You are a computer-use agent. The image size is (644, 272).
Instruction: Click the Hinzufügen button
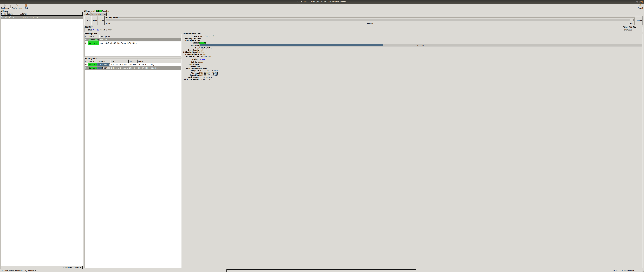[x=67, y=267]
